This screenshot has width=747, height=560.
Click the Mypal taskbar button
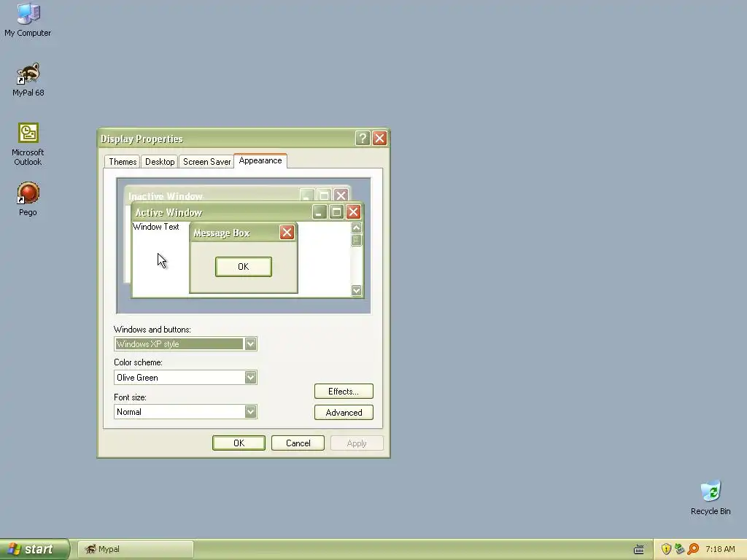[135, 549]
